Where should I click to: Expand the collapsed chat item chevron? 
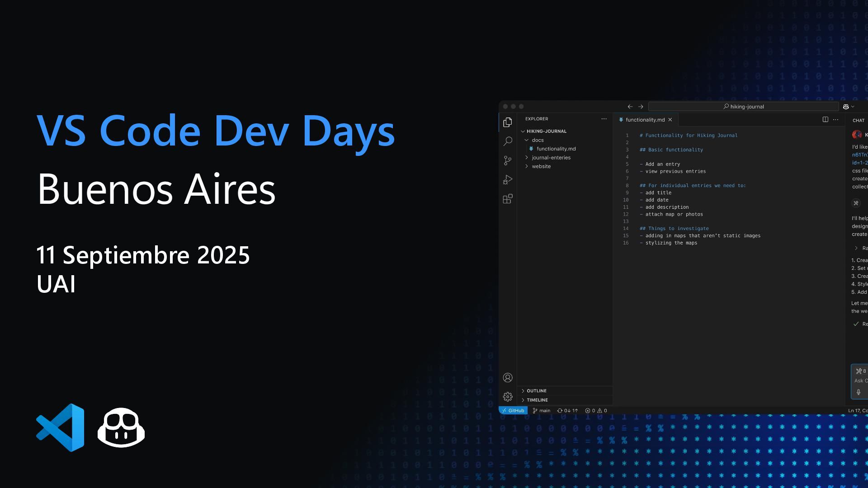click(x=856, y=248)
